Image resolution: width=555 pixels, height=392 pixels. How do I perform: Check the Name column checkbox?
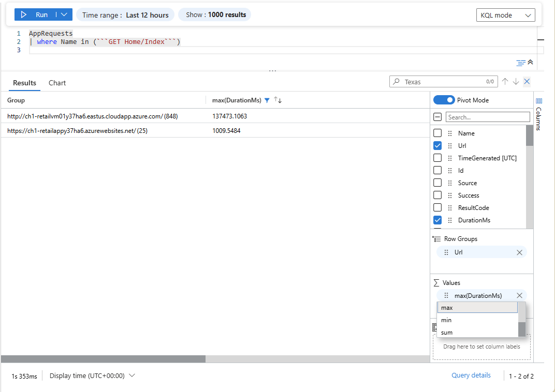coord(437,133)
